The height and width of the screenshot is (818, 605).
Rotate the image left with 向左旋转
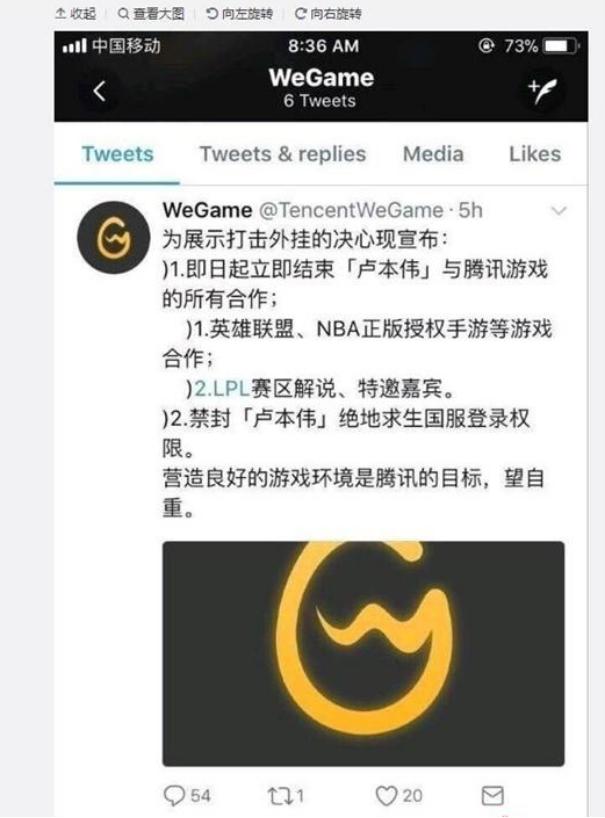(239, 14)
